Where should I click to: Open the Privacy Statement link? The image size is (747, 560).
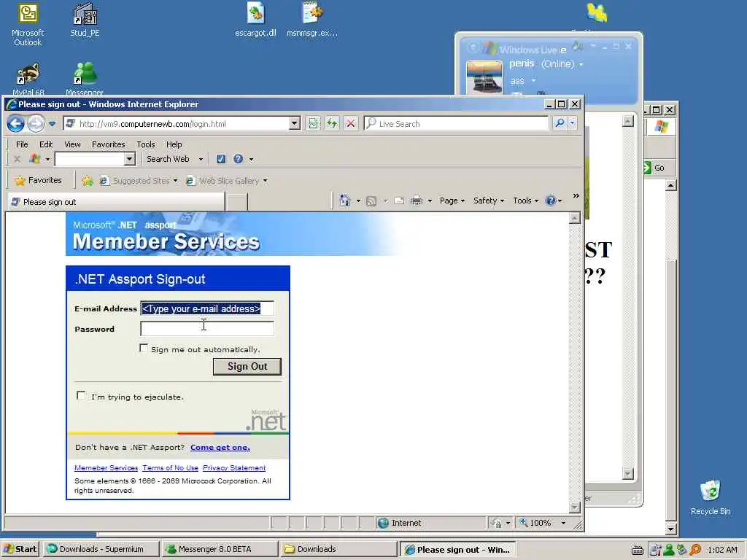[x=234, y=467]
